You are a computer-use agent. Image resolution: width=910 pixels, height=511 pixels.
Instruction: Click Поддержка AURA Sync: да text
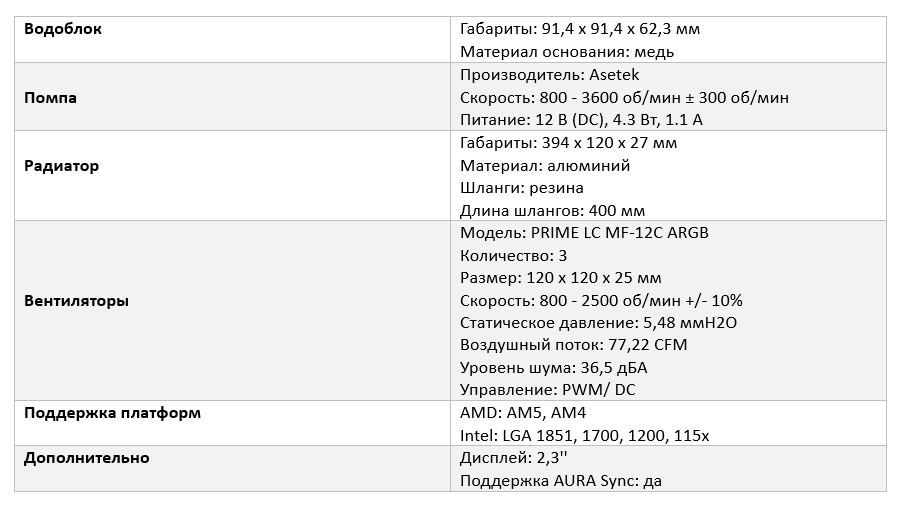(x=561, y=481)
